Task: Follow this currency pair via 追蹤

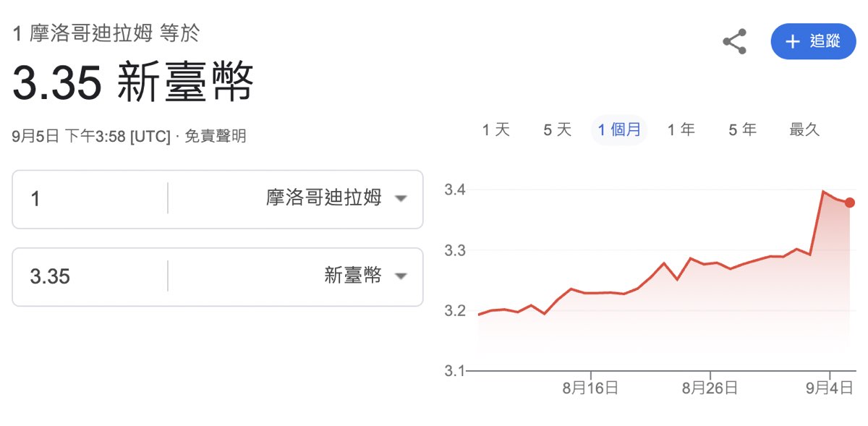Action: [x=813, y=41]
